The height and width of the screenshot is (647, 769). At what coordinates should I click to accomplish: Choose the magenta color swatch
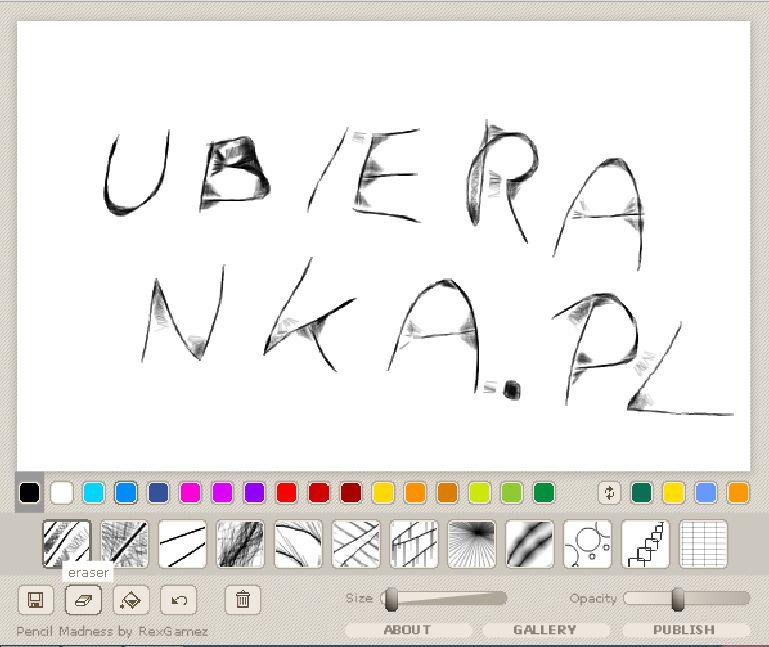click(x=190, y=493)
